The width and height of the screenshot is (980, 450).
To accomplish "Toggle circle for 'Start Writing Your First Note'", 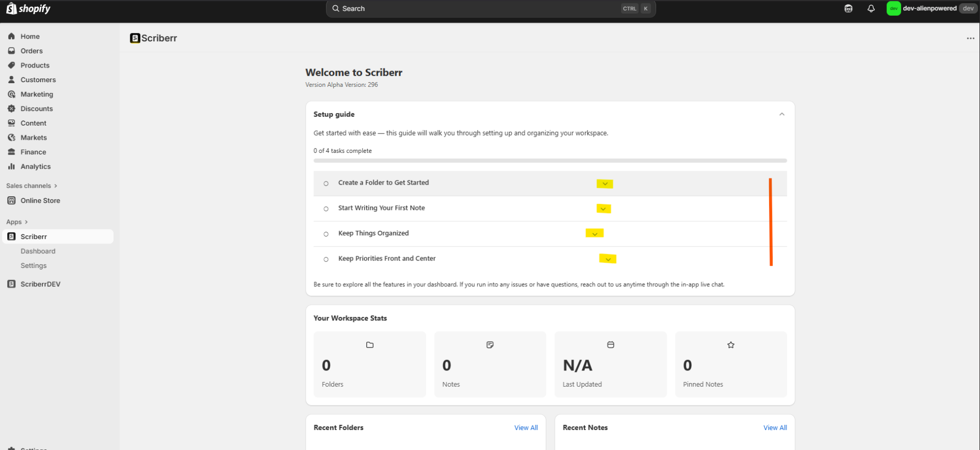I will coord(326,209).
